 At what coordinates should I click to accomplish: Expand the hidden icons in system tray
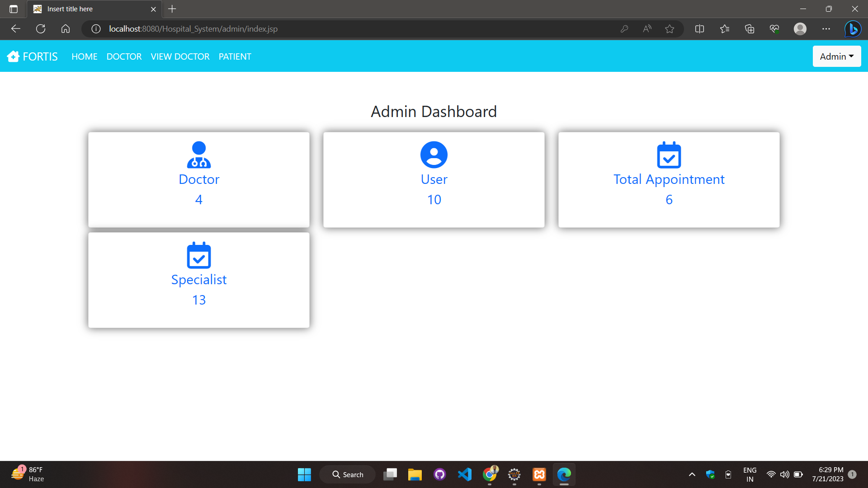692,474
